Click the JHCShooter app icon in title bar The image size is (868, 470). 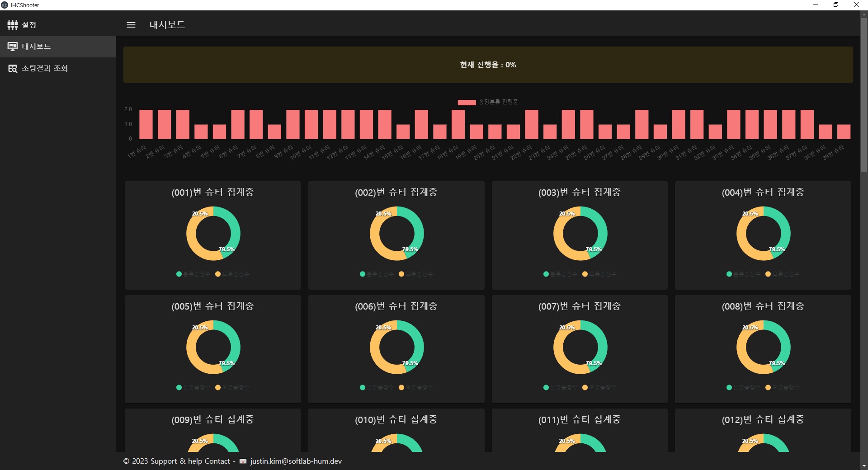pos(5,5)
